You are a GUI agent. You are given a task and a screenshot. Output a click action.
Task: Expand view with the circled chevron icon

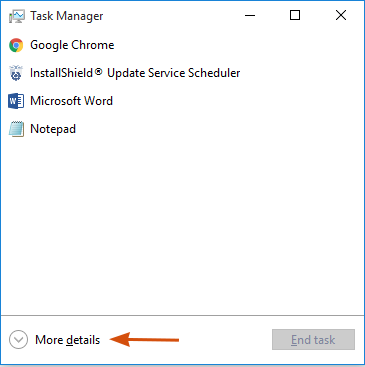pyautogui.click(x=18, y=340)
